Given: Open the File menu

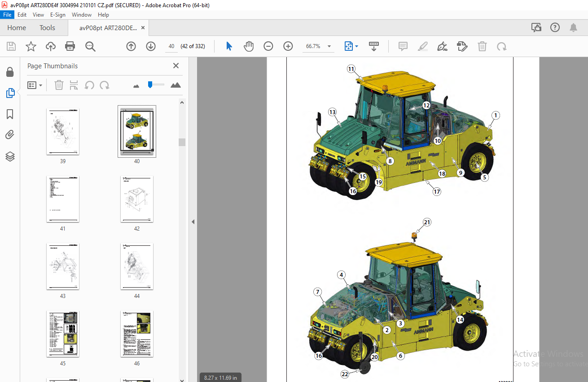Looking at the screenshot, I should coord(8,15).
